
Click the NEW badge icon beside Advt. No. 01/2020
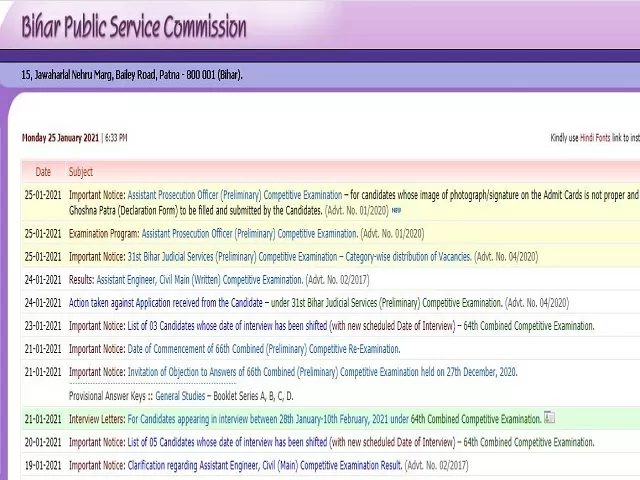(396, 211)
